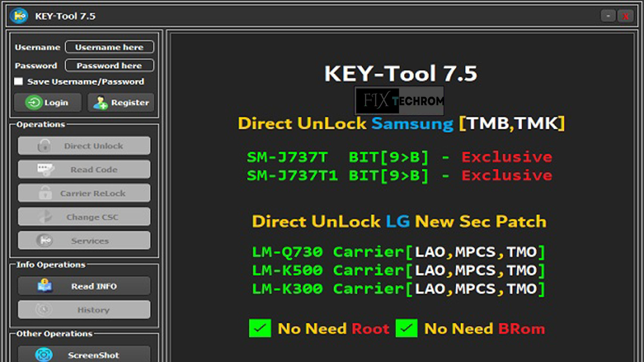Enable Save Username/Password checkbox

click(19, 81)
